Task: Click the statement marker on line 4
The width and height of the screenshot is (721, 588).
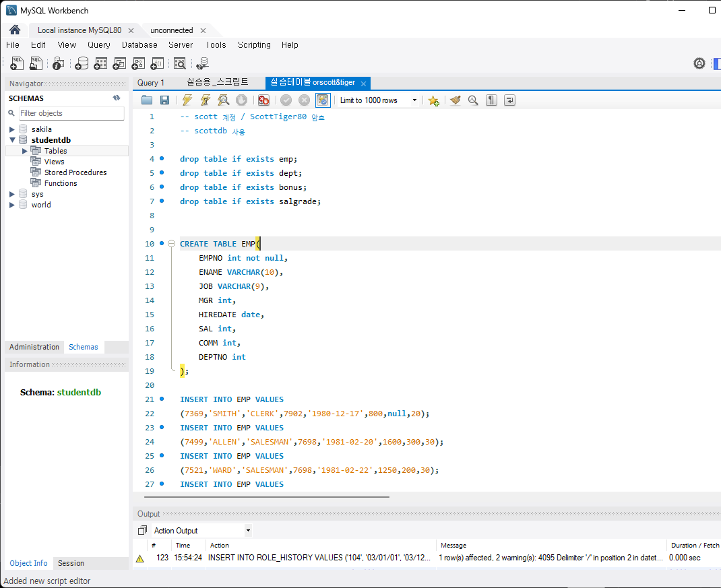Action: coord(162,158)
